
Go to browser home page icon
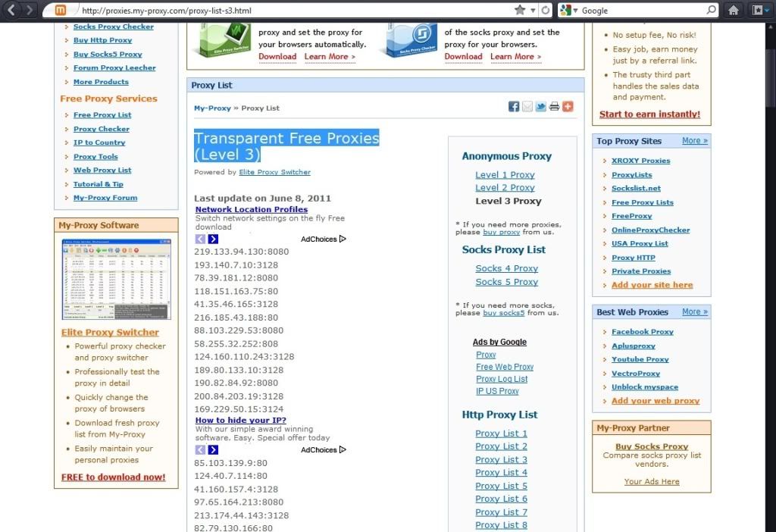734,10
